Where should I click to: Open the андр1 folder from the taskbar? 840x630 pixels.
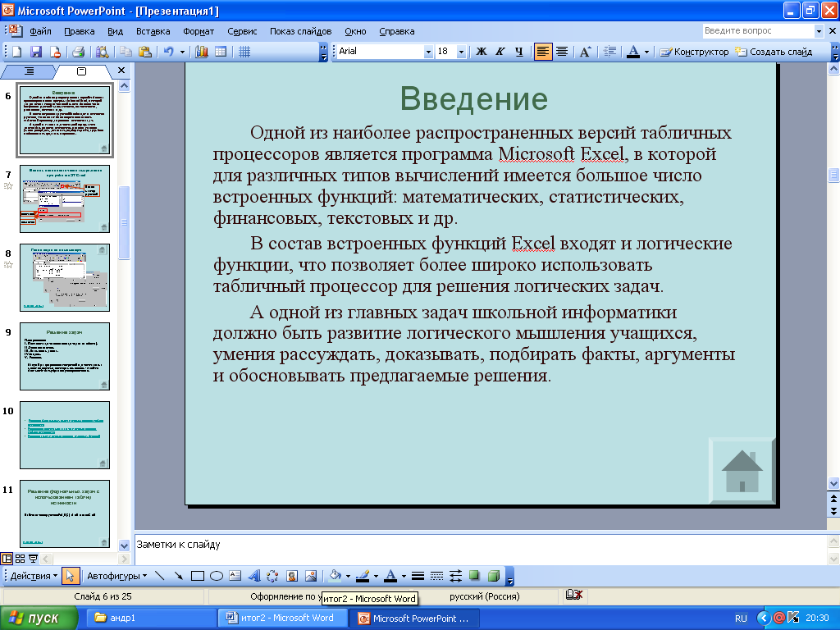coord(152,618)
